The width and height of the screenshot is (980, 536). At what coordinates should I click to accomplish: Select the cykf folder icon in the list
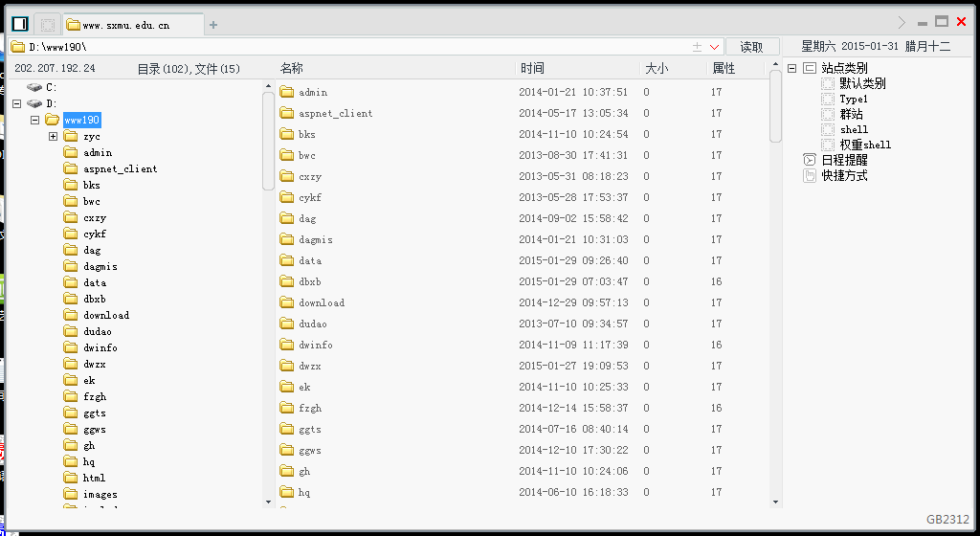click(287, 197)
